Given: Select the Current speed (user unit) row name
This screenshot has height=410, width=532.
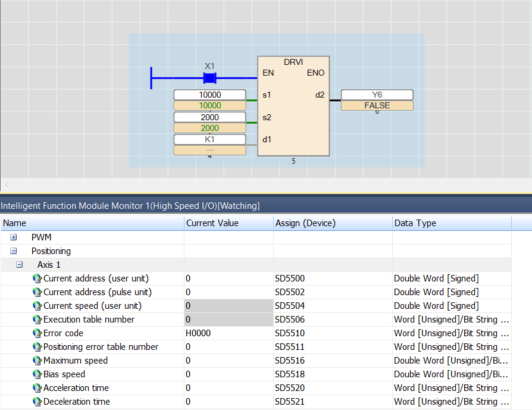Looking at the screenshot, I should coord(92,306).
